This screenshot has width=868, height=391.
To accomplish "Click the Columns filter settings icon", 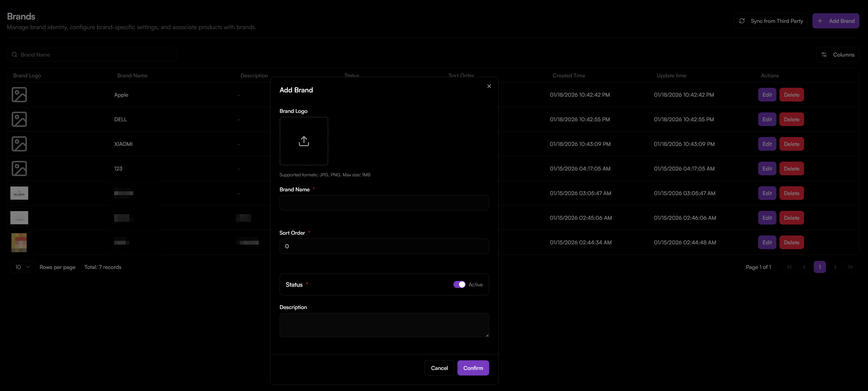I will point(824,55).
